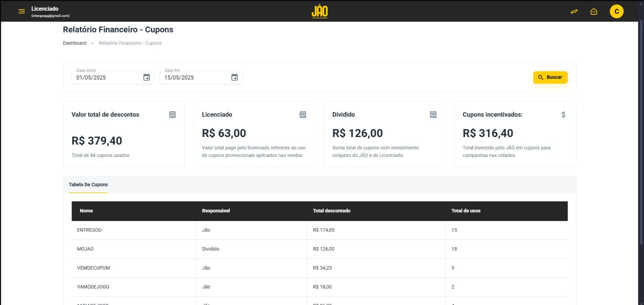Select the Tabela De Cupons tab
Screen dimensions: 644x305
(88, 185)
